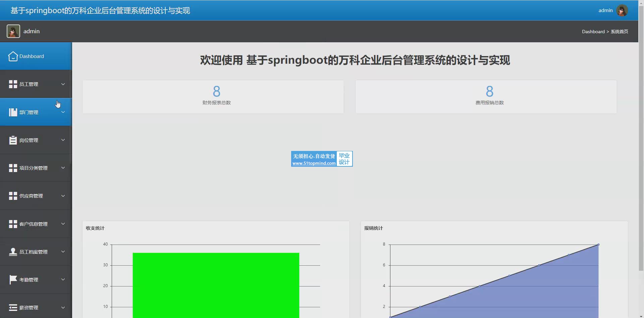The width and height of the screenshot is (644, 318).
Task: Click the admin avatar in top-right header
Action: tap(622, 10)
